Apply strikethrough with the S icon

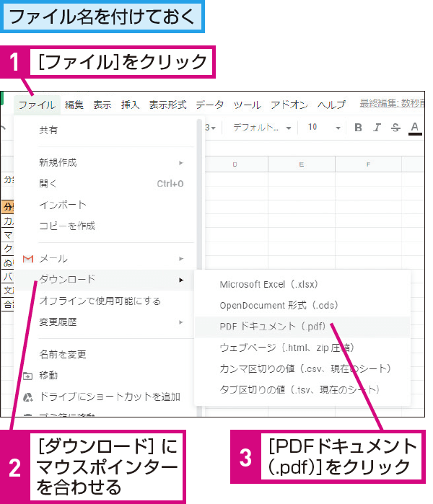click(x=395, y=128)
